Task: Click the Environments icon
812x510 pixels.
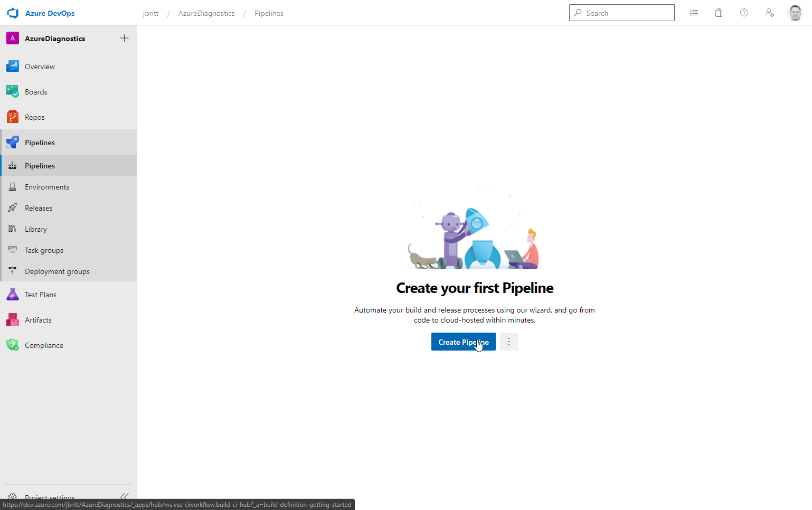Action: pos(13,186)
